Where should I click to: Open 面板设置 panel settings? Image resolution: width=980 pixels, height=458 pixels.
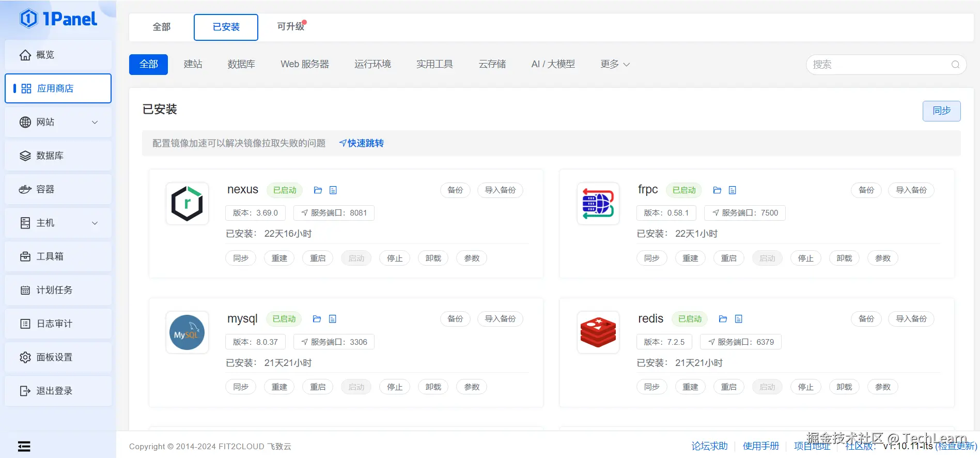click(x=58, y=357)
